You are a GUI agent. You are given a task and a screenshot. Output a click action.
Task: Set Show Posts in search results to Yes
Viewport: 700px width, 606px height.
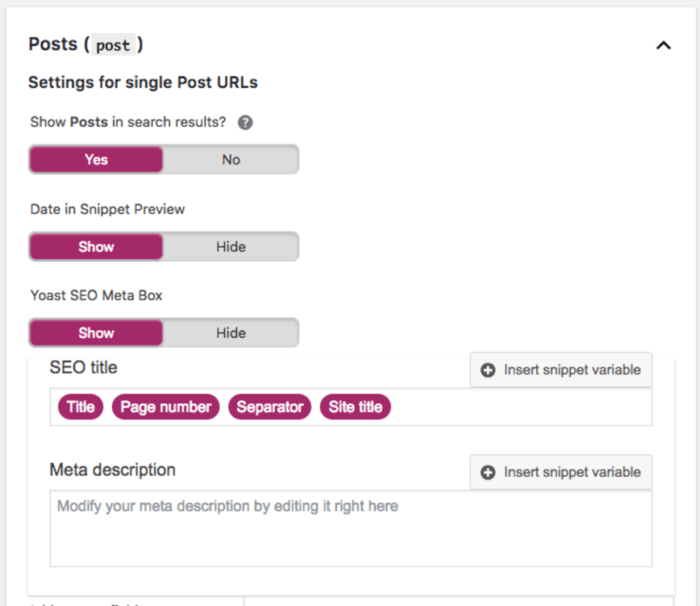(96, 160)
